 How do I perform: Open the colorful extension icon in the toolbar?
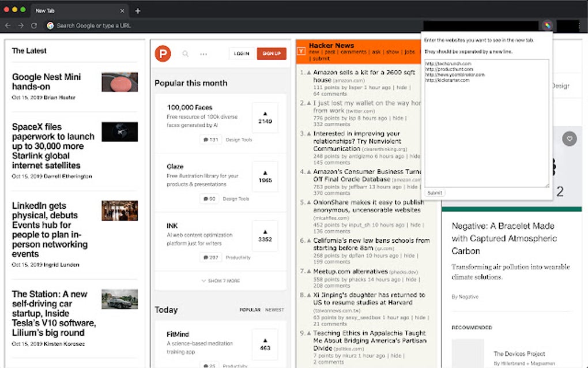tap(546, 25)
